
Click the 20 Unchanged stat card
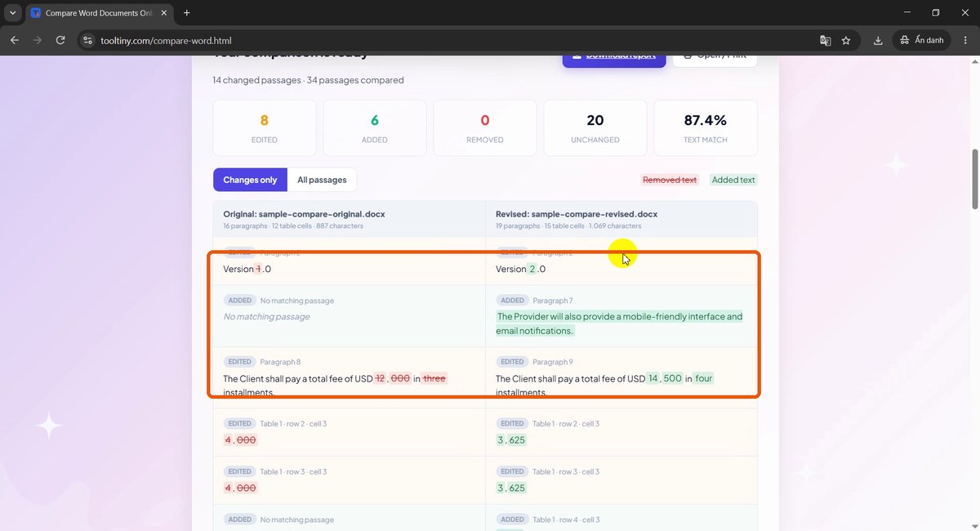click(595, 127)
